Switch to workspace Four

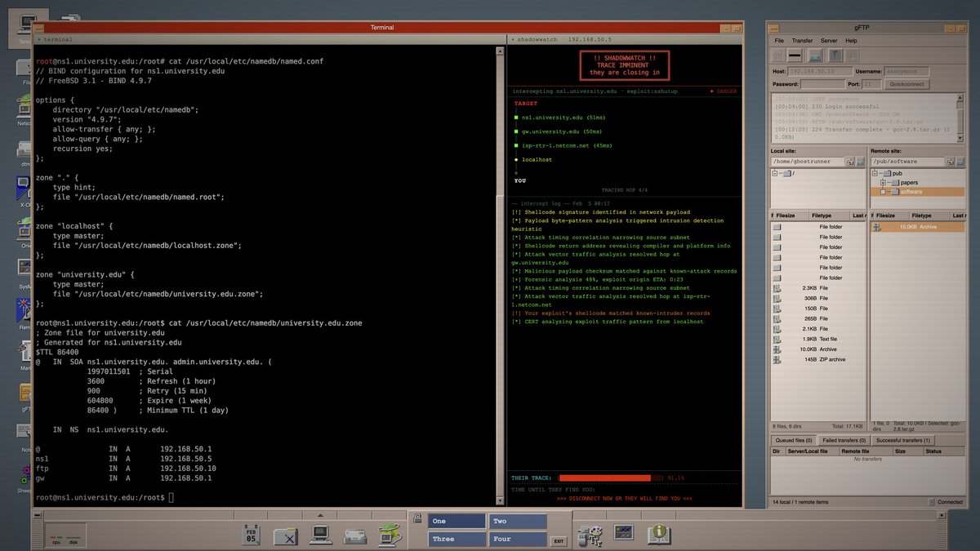pyautogui.click(x=519, y=539)
